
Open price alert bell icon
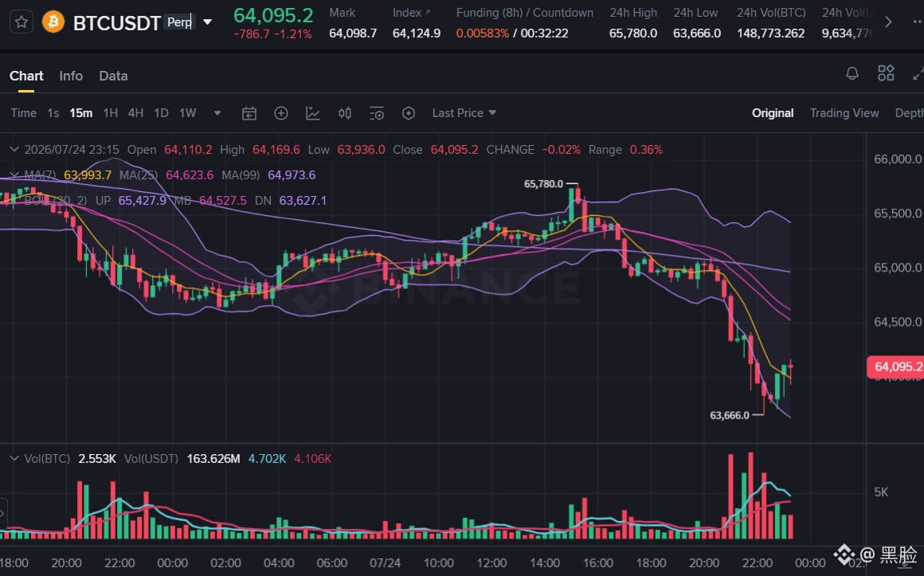pos(852,74)
